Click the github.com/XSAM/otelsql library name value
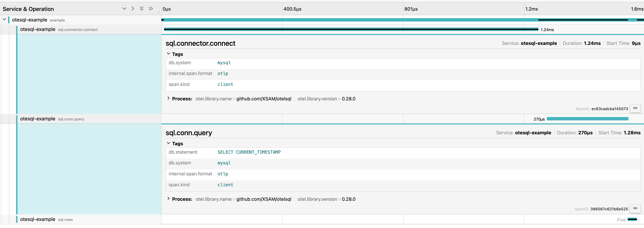Screen dimensions: 644x228 [264, 99]
